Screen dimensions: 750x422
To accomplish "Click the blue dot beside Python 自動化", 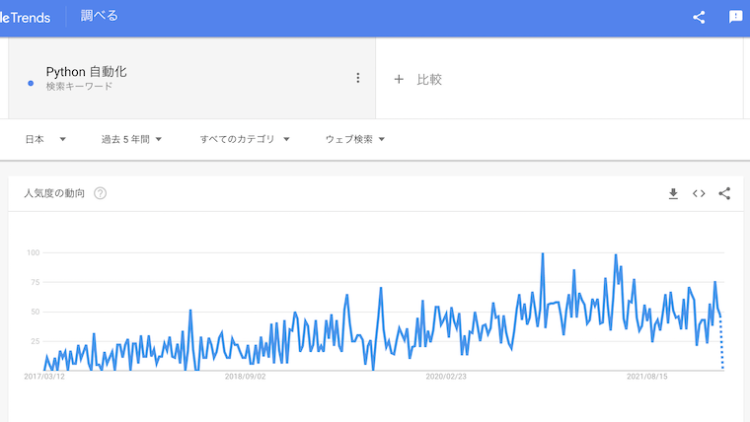I will pyautogui.click(x=31, y=83).
